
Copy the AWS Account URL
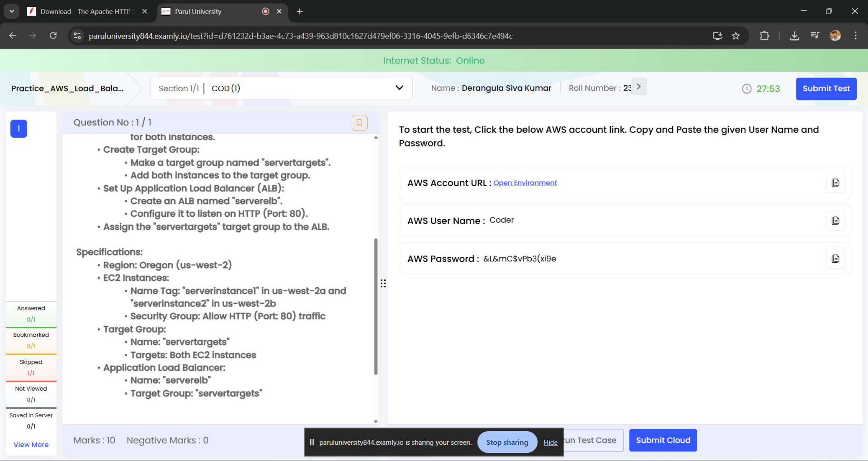835,183
